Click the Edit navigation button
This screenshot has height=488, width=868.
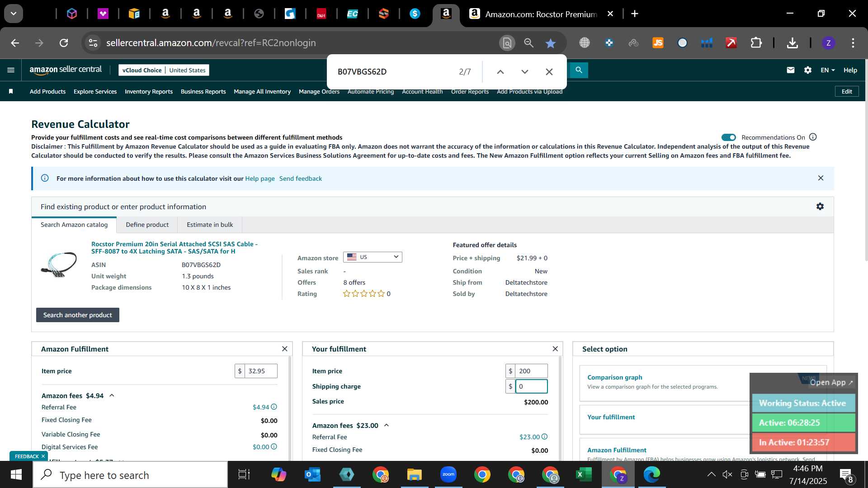click(x=847, y=91)
